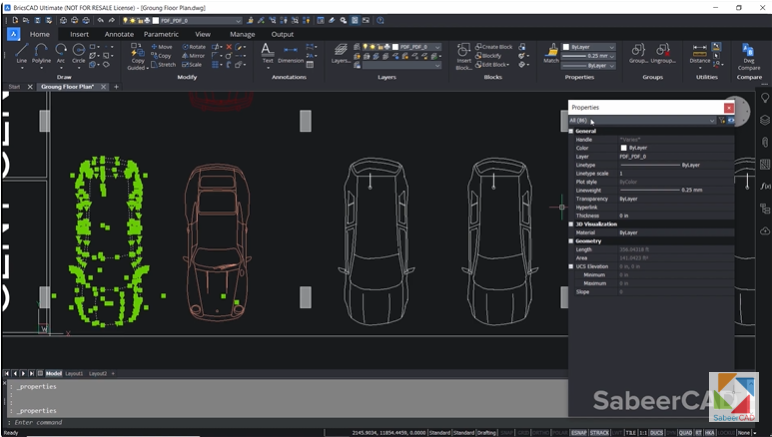Click the Text annotation tool

click(267, 53)
